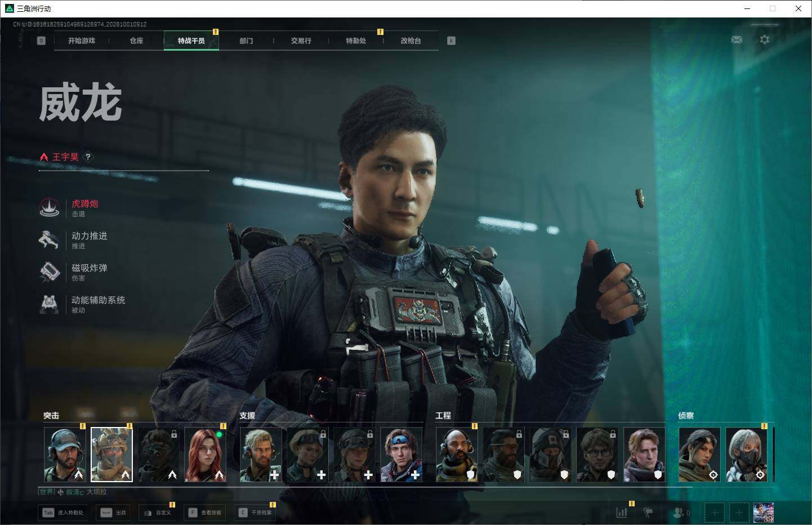Click the 进入特勤处 button
812x525 pixels.
[63, 513]
